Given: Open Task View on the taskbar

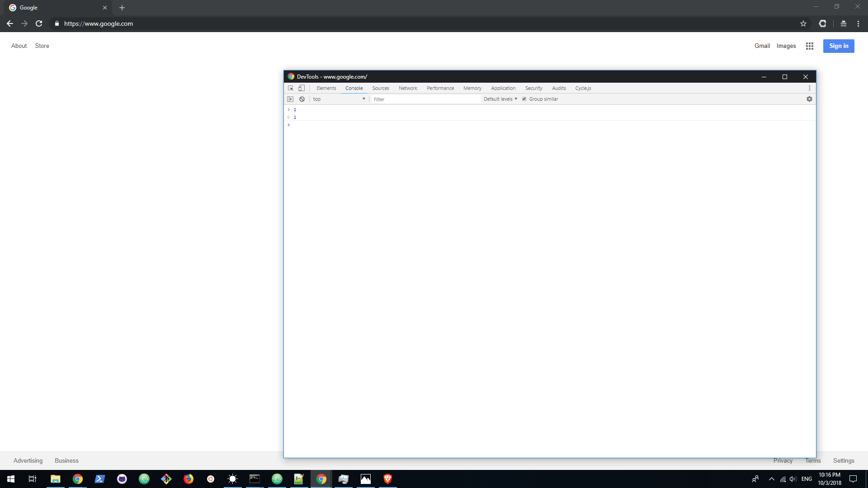Looking at the screenshot, I should (x=33, y=479).
